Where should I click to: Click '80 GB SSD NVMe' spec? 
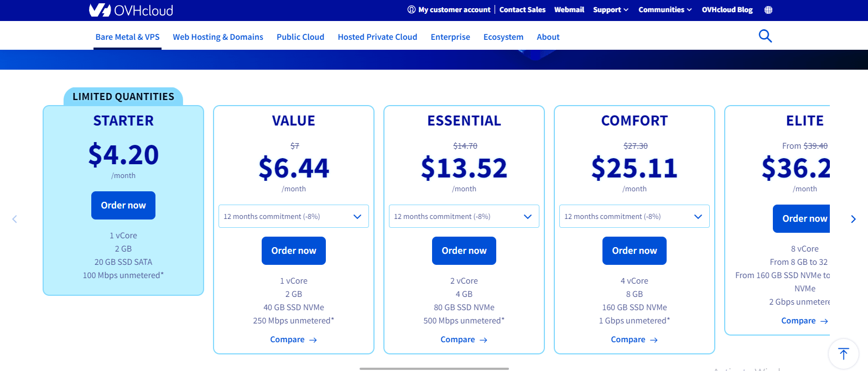click(464, 307)
